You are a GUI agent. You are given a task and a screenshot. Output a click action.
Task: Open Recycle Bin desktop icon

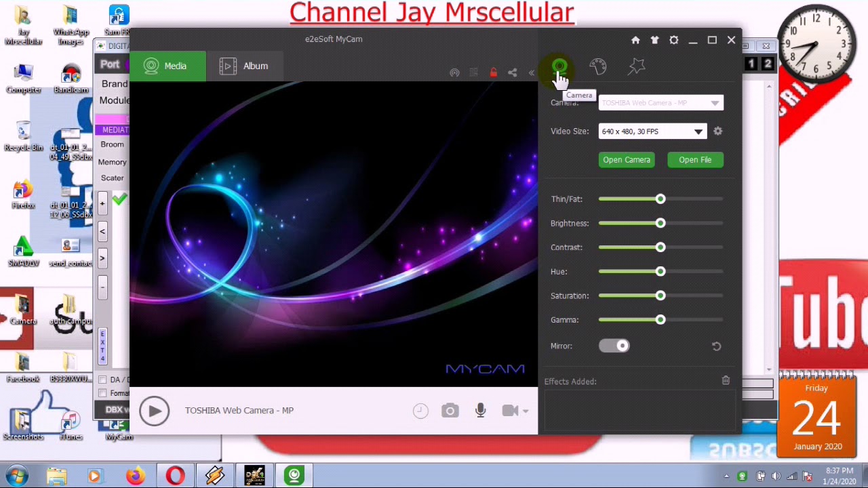click(23, 136)
